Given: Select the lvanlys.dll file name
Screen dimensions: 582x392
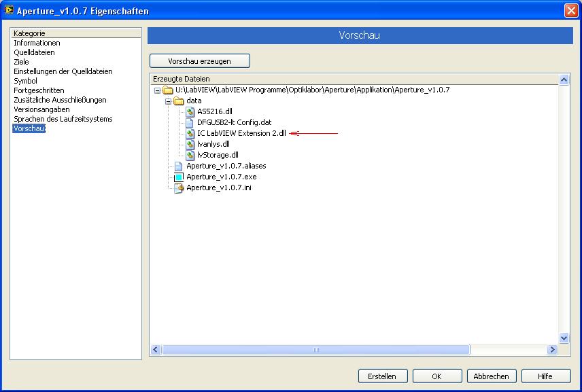Looking at the screenshot, I should coord(213,144).
